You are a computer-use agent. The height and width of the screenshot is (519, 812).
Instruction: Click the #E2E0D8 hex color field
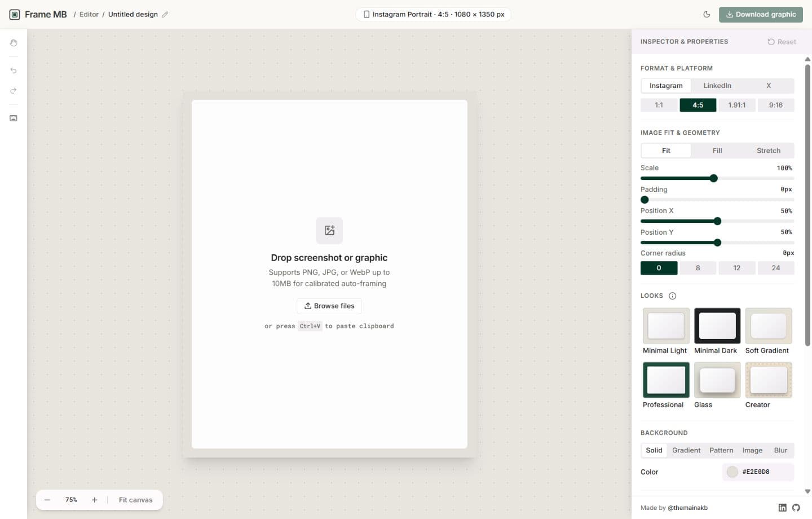pos(758,472)
